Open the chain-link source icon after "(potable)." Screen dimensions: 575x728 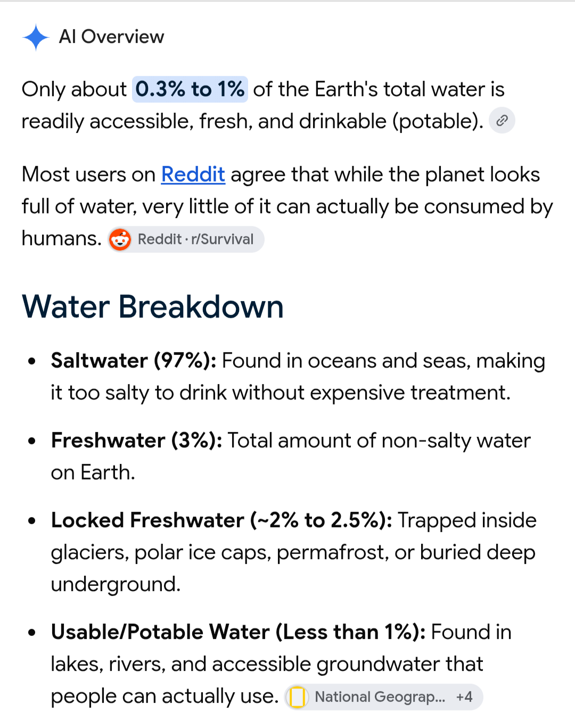[502, 120]
